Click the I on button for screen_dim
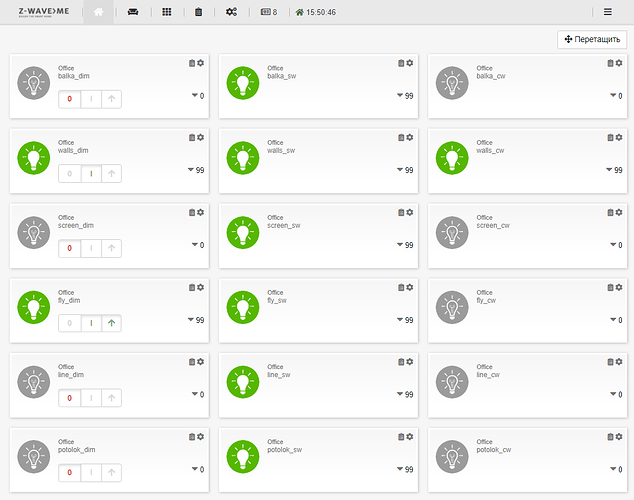The image size is (634, 500). 91,248
